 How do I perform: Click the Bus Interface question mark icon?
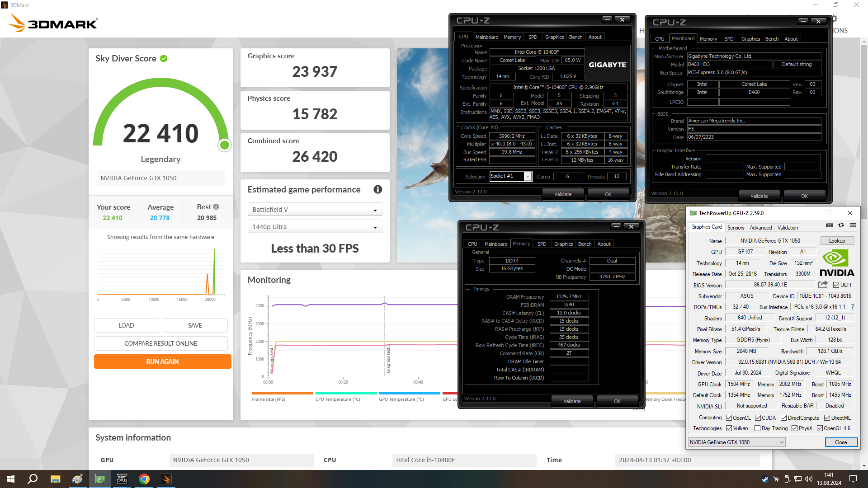853,307
